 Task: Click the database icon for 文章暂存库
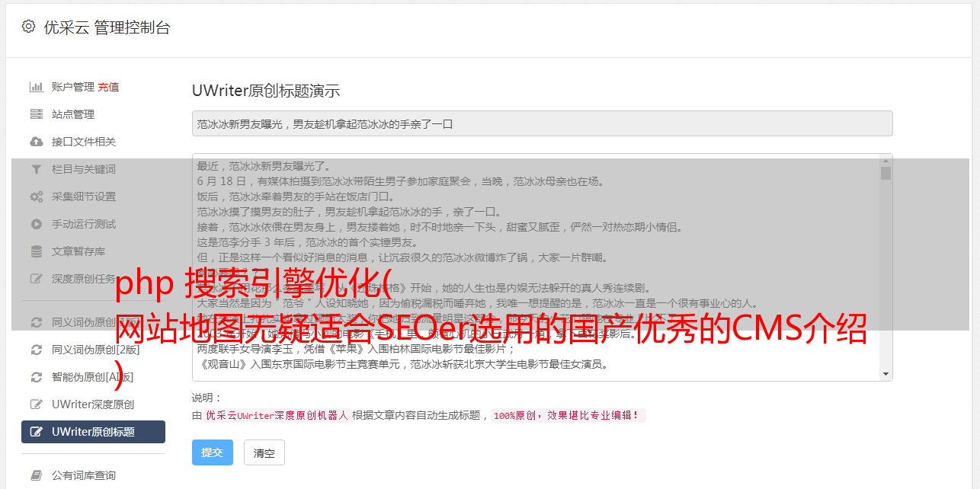pyautogui.click(x=36, y=251)
